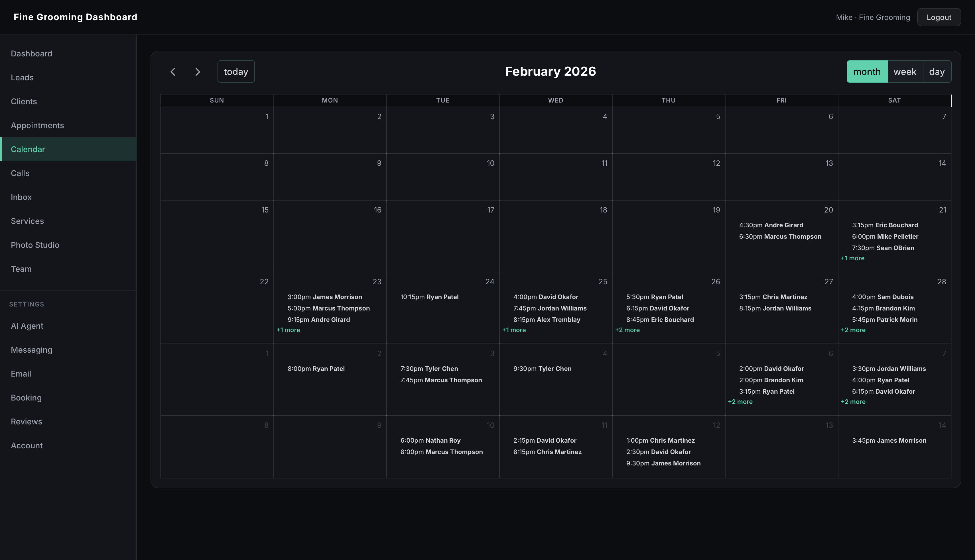
Task: Select the month view
Action: pyautogui.click(x=867, y=71)
